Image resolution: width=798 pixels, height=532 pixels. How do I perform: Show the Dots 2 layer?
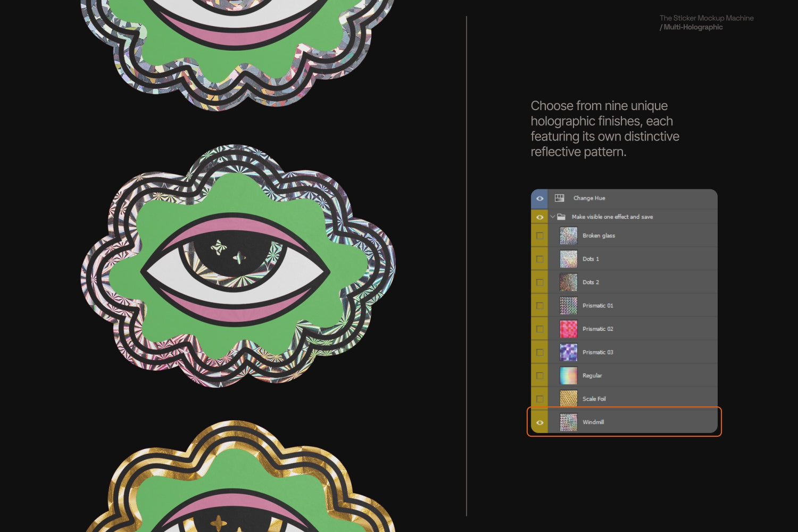pyautogui.click(x=539, y=282)
